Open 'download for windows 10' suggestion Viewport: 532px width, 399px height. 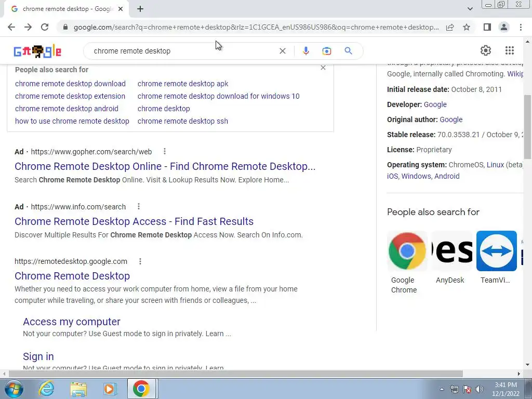tap(219, 96)
